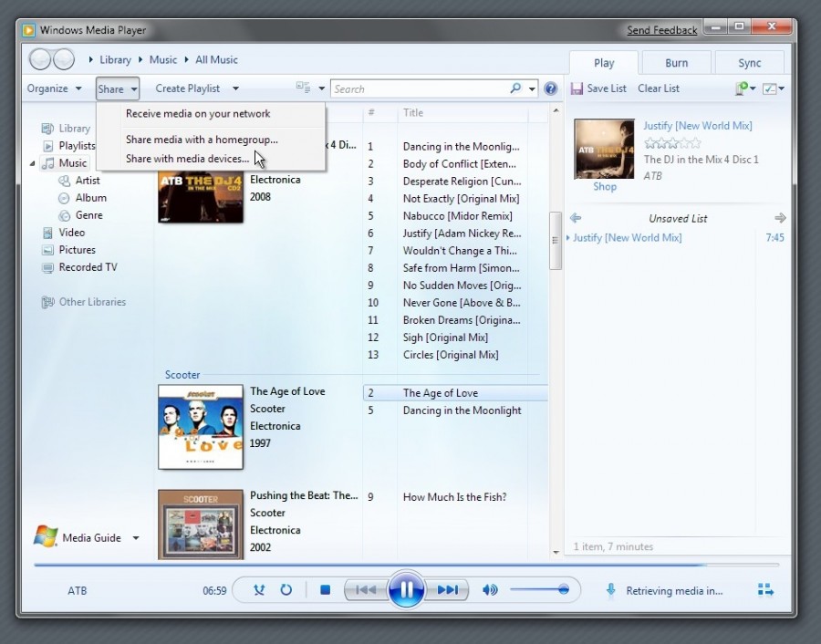This screenshot has height=644, width=821.
Task: Open the Organize dropdown menu
Action: click(55, 88)
